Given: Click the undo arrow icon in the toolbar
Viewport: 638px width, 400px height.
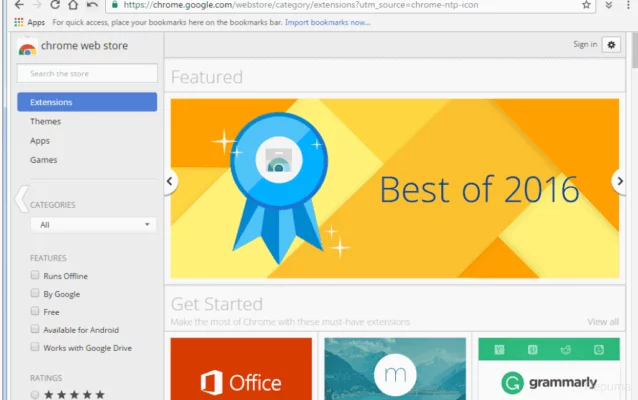Looking at the screenshot, I should pos(92,5).
